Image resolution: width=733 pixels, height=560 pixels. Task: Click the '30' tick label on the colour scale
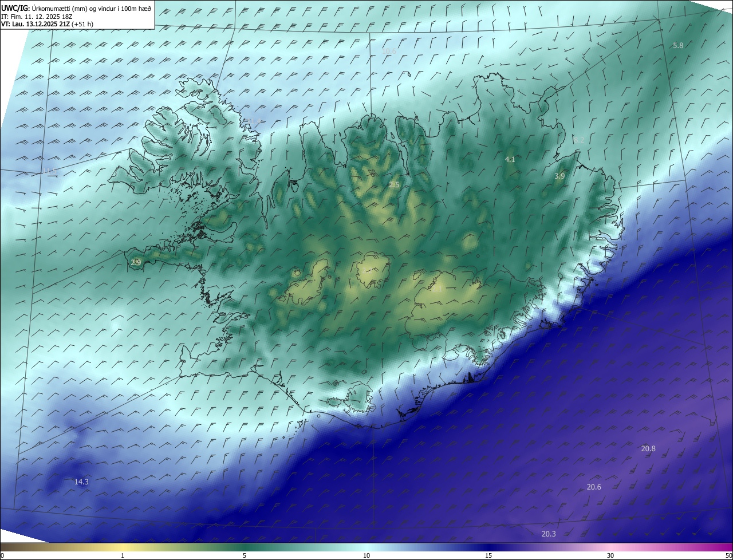point(610,555)
